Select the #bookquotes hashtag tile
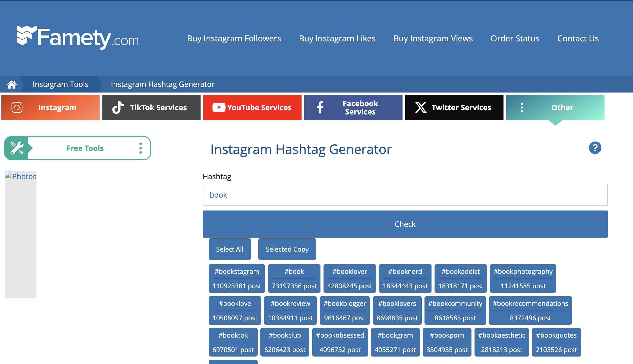Viewport: 633px width, 364px height. 557,342
